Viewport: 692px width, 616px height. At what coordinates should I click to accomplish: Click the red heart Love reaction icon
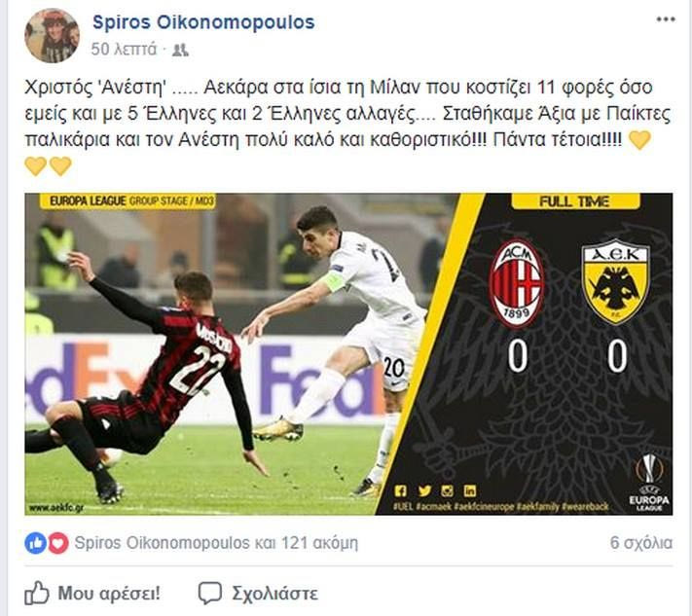click(57, 543)
